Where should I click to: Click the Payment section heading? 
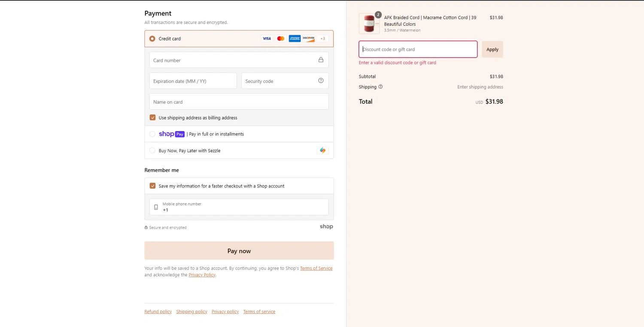[158, 13]
